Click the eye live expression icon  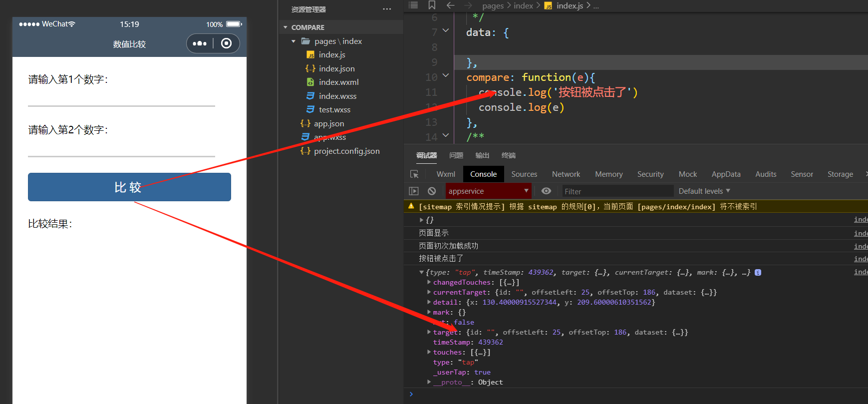coord(547,191)
